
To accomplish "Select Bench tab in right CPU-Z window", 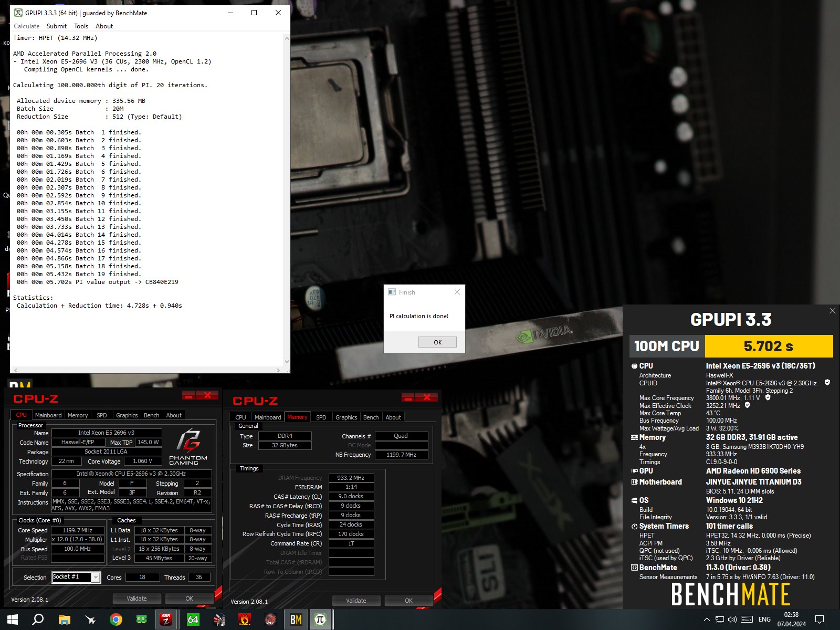I will 371,417.
